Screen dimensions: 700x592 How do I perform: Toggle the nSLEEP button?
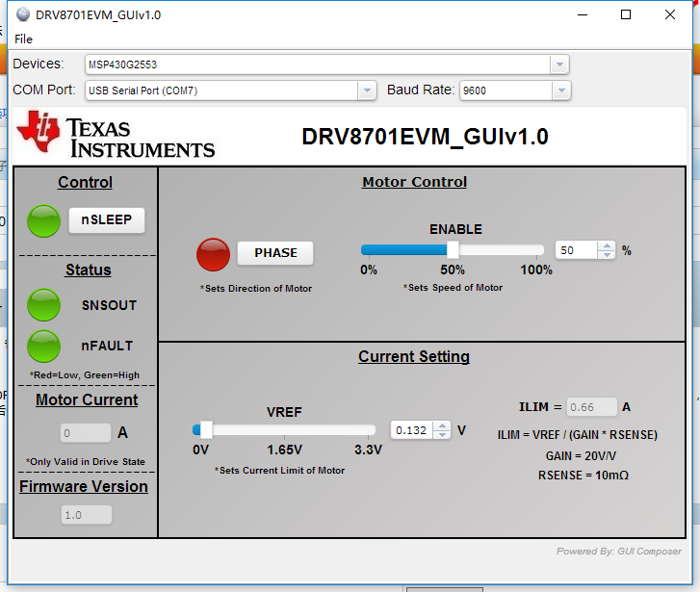click(107, 220)
